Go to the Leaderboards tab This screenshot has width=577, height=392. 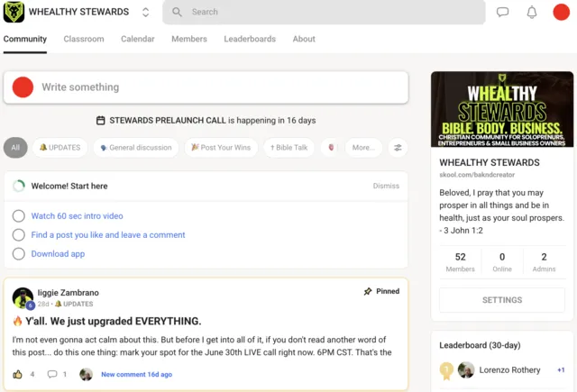(250, 39)
